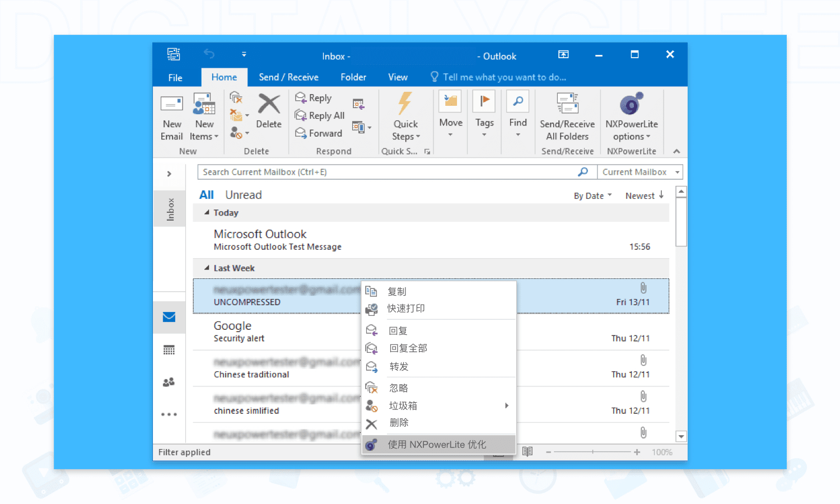Image resolution: width=840 pixels, height=504 pixels.
Task: Click the zoom in plus button
Action: [637, 452]
